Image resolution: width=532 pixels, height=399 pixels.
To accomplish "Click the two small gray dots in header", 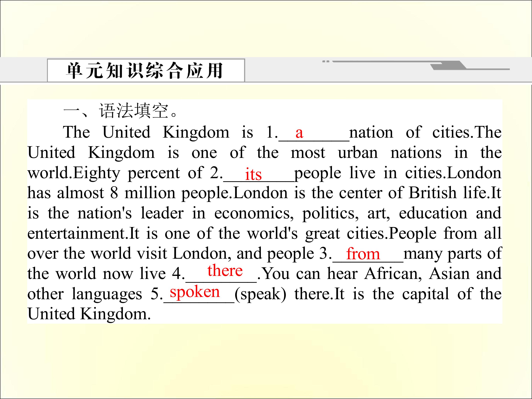I will pos(326,61).
